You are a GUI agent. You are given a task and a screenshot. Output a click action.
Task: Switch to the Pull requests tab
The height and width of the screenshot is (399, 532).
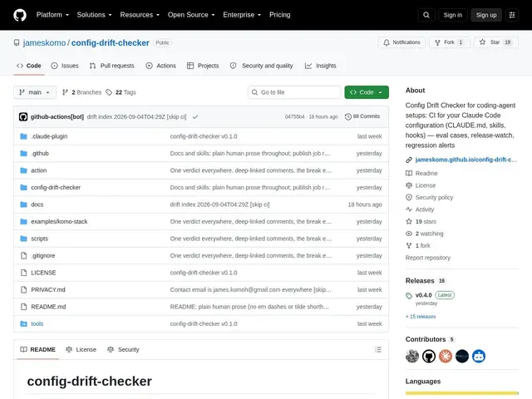pyautogui.click(x=111, y=66)
